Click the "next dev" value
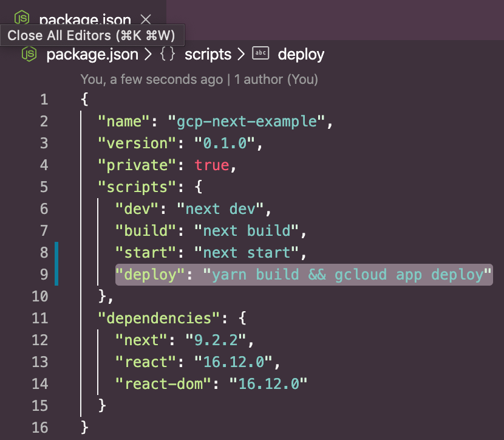Image resolution: width=504 pixels, height=440 pixels. (220, 208)
